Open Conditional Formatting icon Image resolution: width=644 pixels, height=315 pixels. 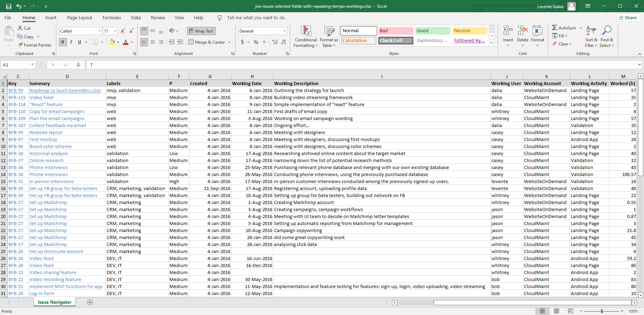[306, 31]
